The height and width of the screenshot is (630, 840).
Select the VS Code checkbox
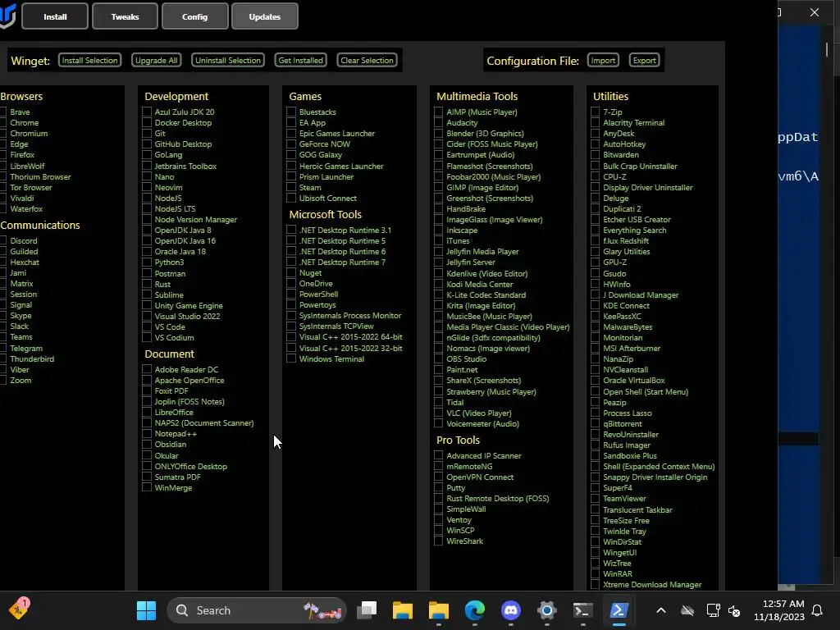tap(147, 326)
